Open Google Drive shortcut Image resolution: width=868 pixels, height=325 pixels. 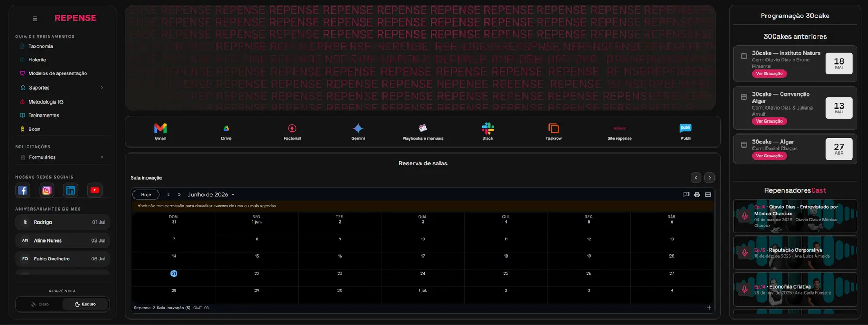point(226,131)
